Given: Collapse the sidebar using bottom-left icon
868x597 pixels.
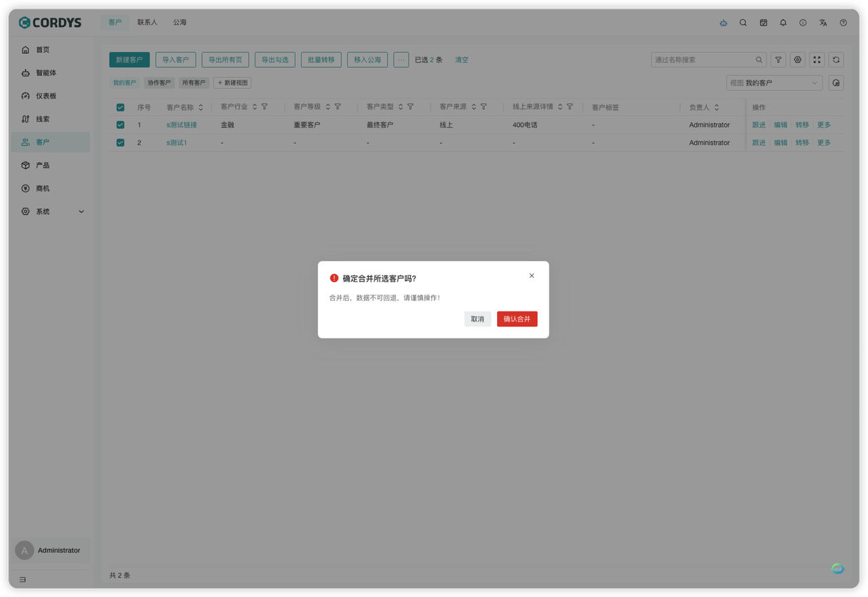Looking at the screenshot, I should pyautogui.click(x=22, y=579).
